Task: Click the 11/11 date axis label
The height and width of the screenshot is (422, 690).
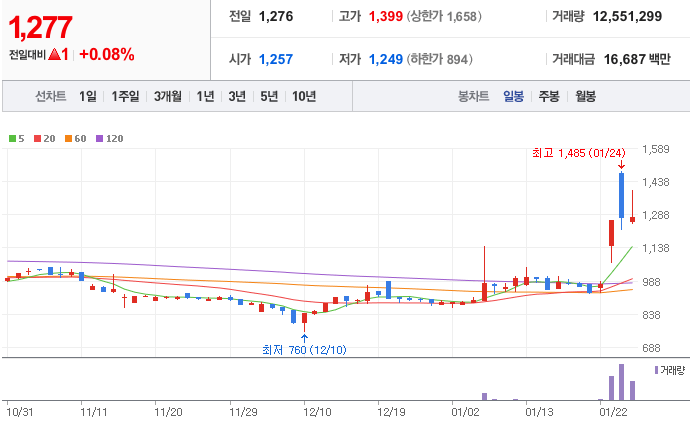Action: coord(94,412)
